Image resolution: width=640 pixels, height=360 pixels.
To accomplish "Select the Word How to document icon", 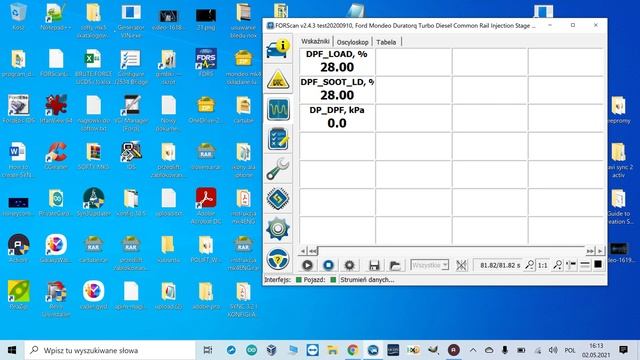I will 18,160.
